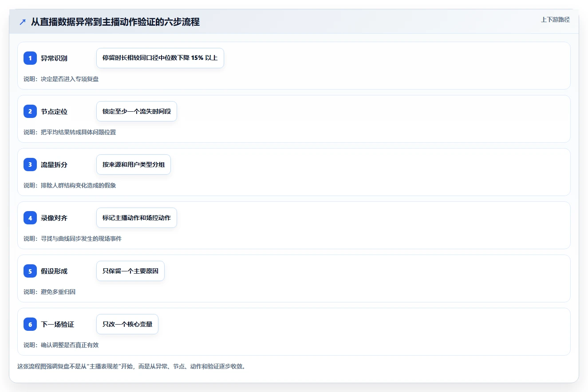The image size is (588, 392).
Task: Click the step 3 number badge
Action: click(x=30, y=165)
